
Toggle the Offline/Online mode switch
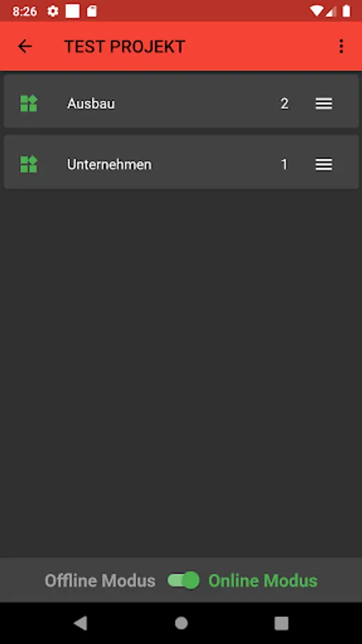click(x=183, y=580)
